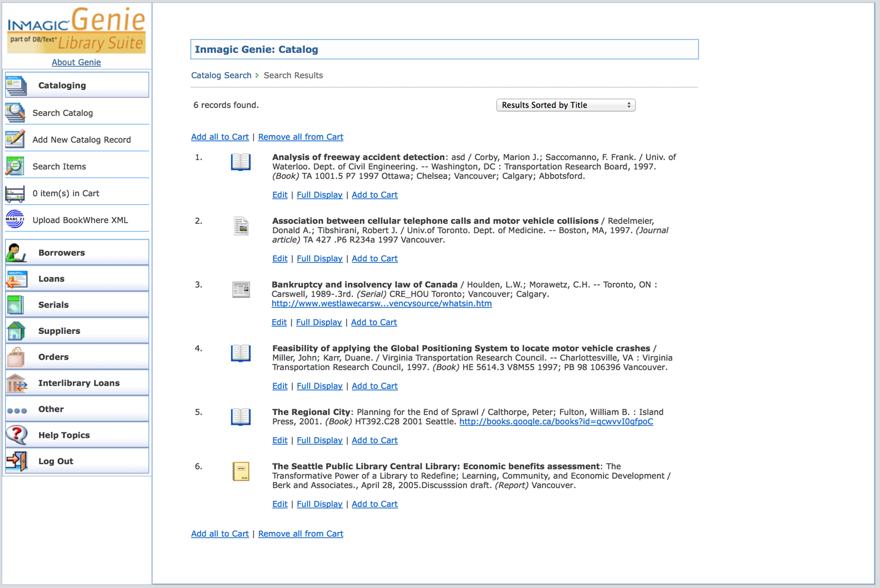Select Log Out in the sidebar
880x588 pixels.
click(77, 461)
